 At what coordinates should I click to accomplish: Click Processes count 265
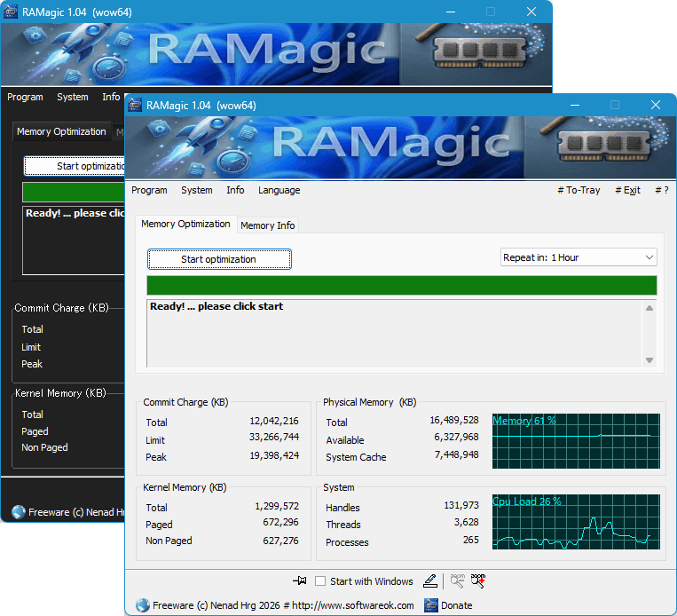tap(471, 540)
